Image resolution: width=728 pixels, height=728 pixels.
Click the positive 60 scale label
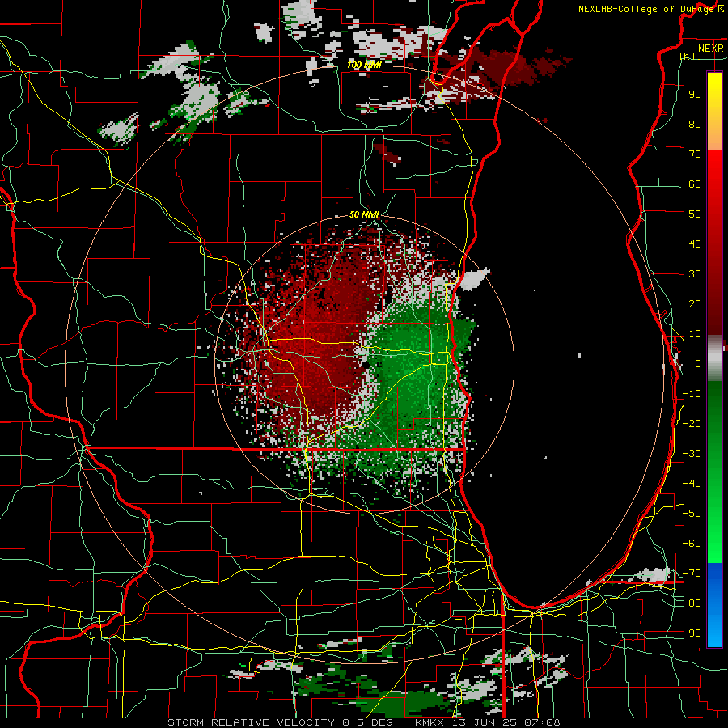(695, 184)
